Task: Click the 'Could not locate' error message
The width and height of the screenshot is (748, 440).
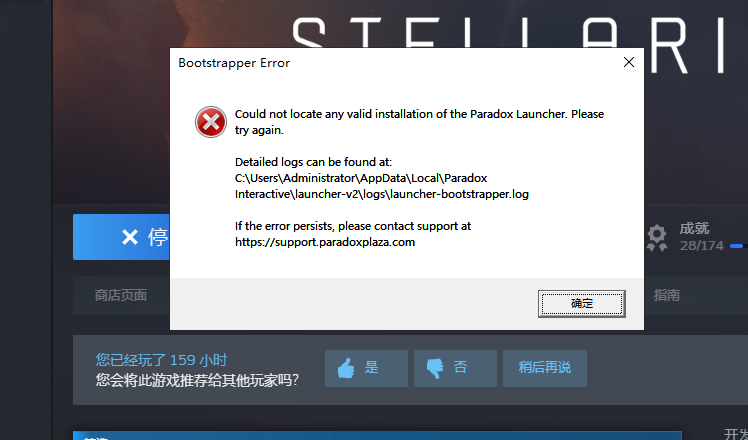Action: (x=419, y=122)
